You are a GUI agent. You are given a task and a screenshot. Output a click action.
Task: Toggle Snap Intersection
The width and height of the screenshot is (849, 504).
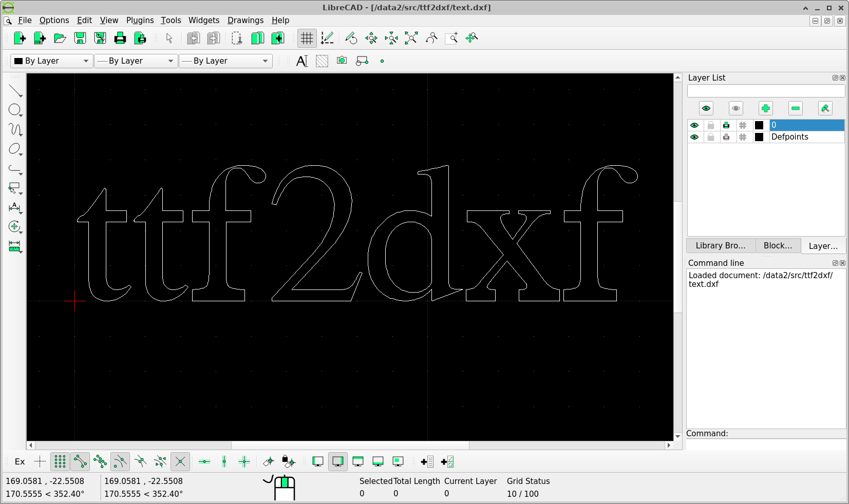click(180, 461)
